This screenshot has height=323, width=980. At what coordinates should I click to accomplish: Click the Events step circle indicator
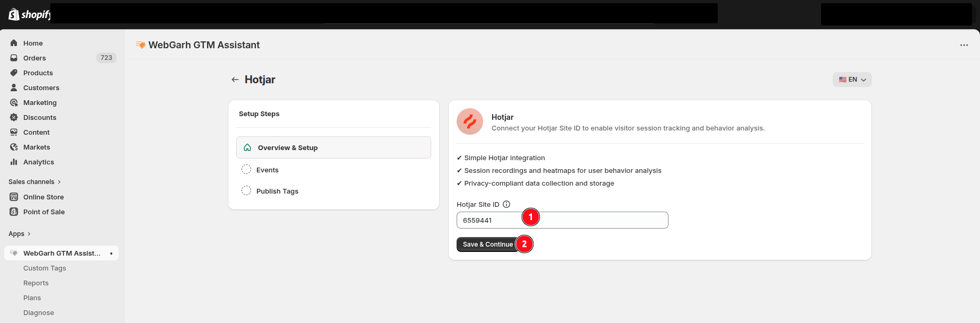point(246,169)
